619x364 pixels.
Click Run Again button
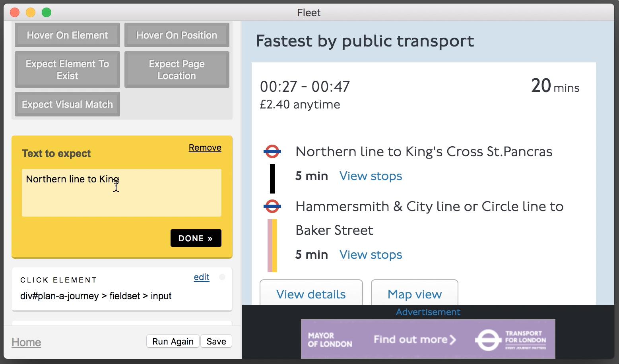173,341
